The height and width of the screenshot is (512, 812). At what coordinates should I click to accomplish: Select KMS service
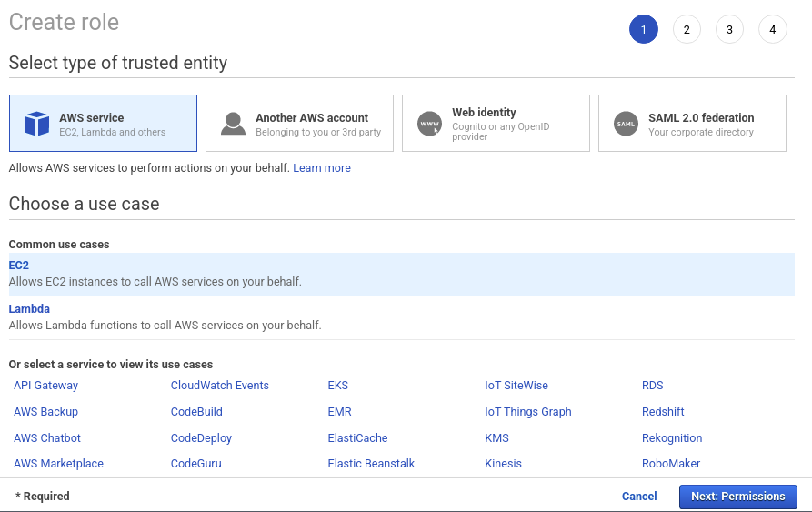click(x=496, y=438)
